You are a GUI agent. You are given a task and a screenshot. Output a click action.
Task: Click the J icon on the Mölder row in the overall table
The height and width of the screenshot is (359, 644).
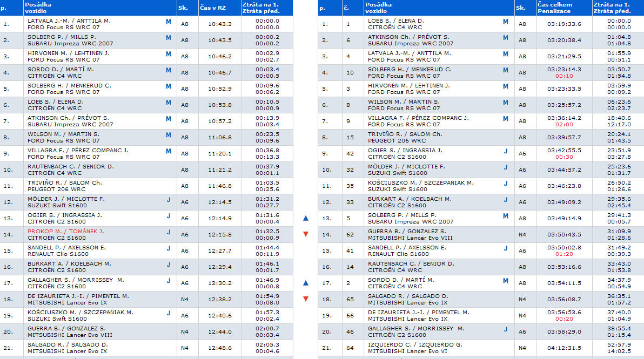point(506,167)
